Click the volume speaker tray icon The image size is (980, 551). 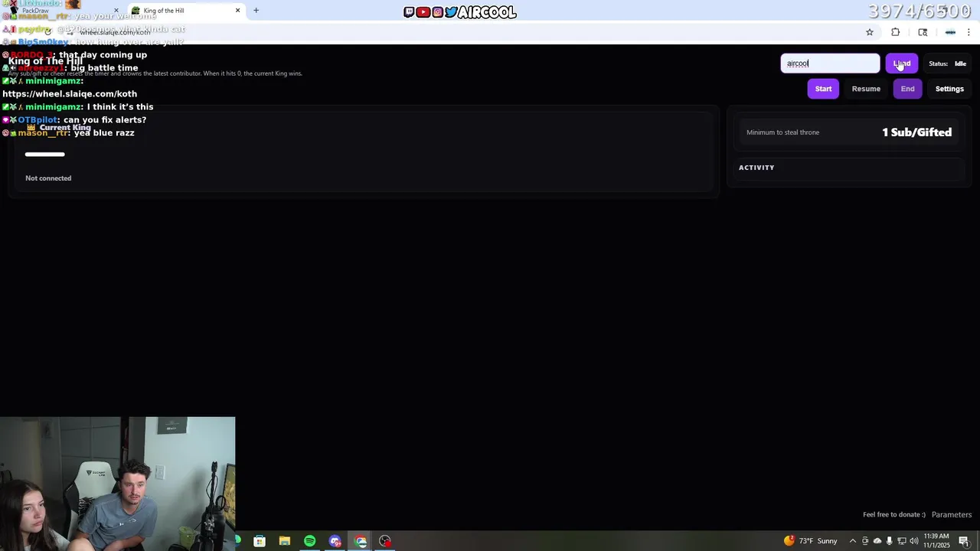coord(913,541)
